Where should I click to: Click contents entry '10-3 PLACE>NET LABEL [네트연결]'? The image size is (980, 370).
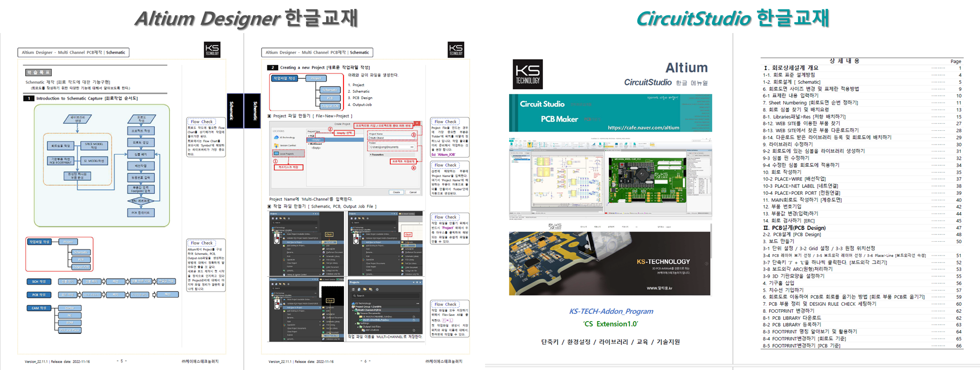pos(800,186)
